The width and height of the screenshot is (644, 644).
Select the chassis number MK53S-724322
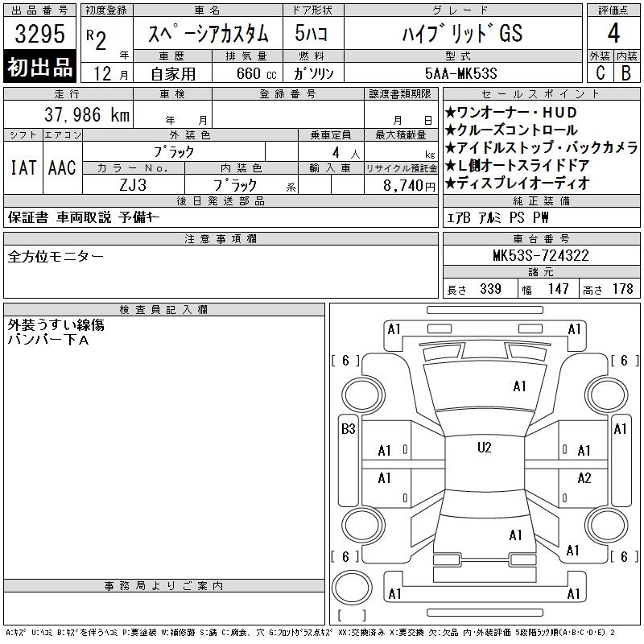point(540,256)
